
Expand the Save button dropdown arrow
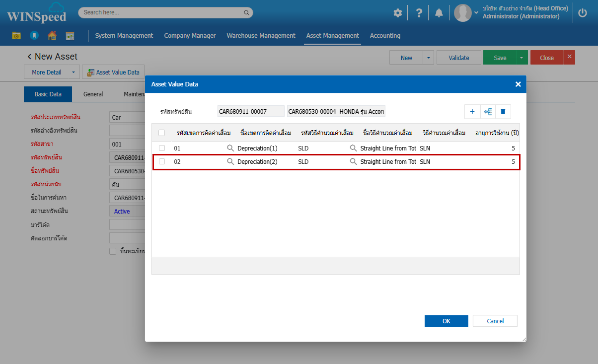pos(522,58)
